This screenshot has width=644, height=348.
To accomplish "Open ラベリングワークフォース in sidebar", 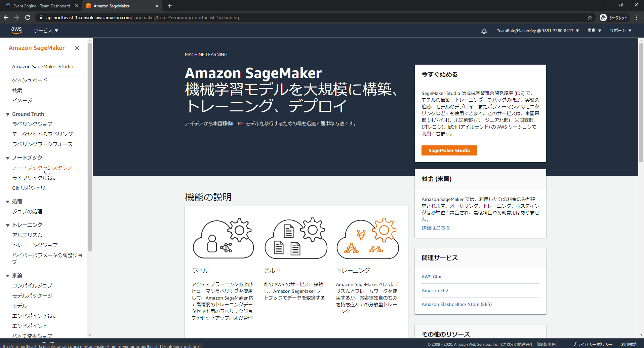I will coord(42,144).
